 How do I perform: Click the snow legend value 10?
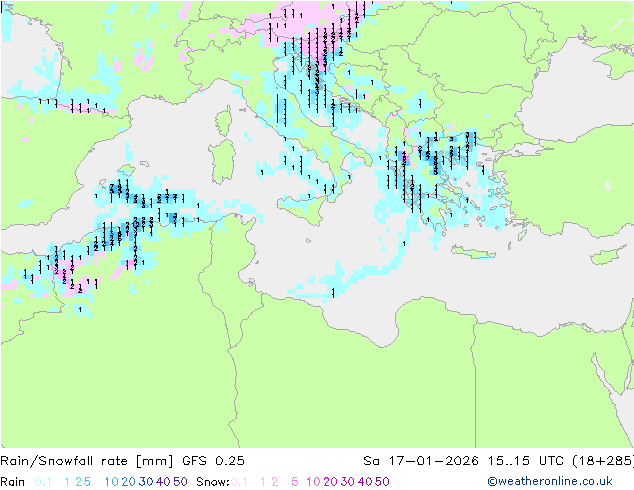313,482
